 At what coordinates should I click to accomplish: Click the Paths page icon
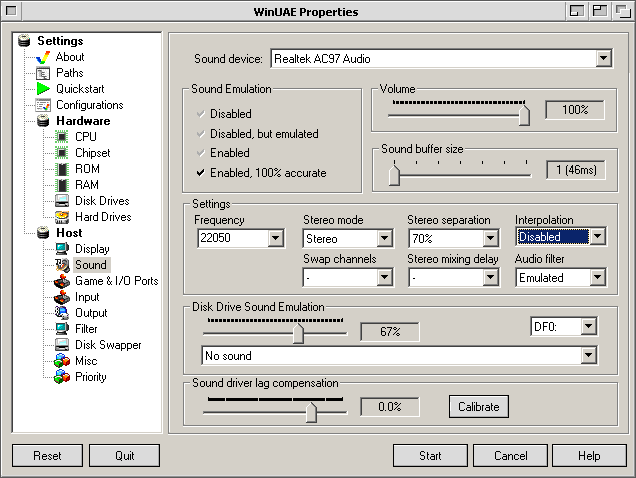point(43,73)
